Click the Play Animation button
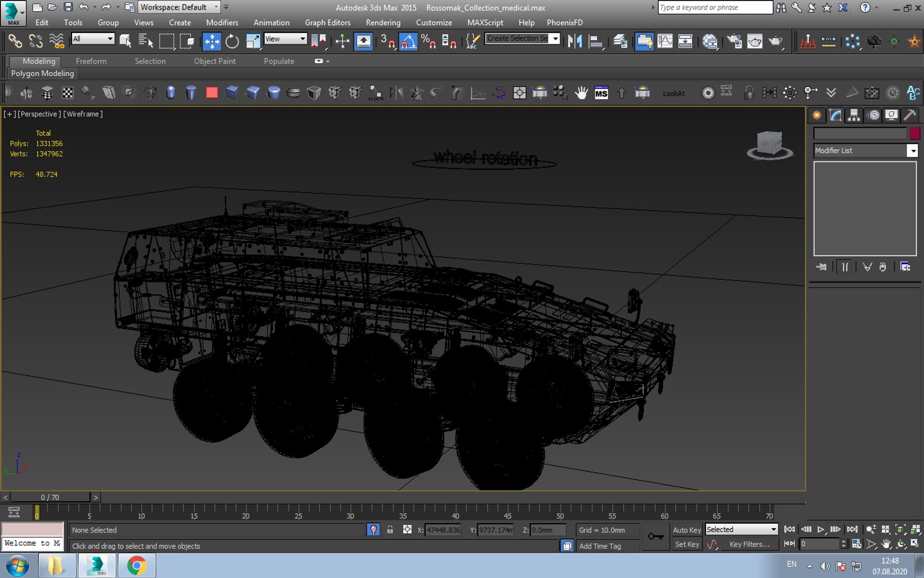This screenshot has height=578, width=924. coord(820,529)
